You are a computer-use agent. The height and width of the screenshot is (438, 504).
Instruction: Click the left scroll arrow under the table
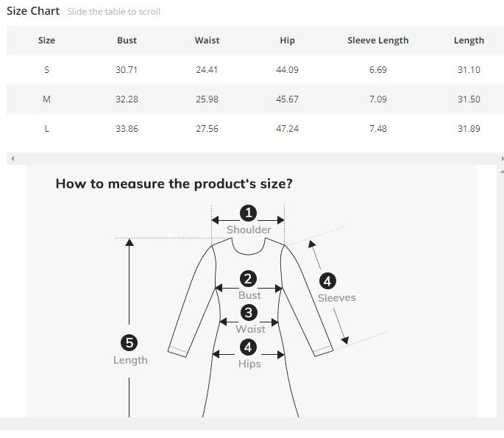(12, 159)
